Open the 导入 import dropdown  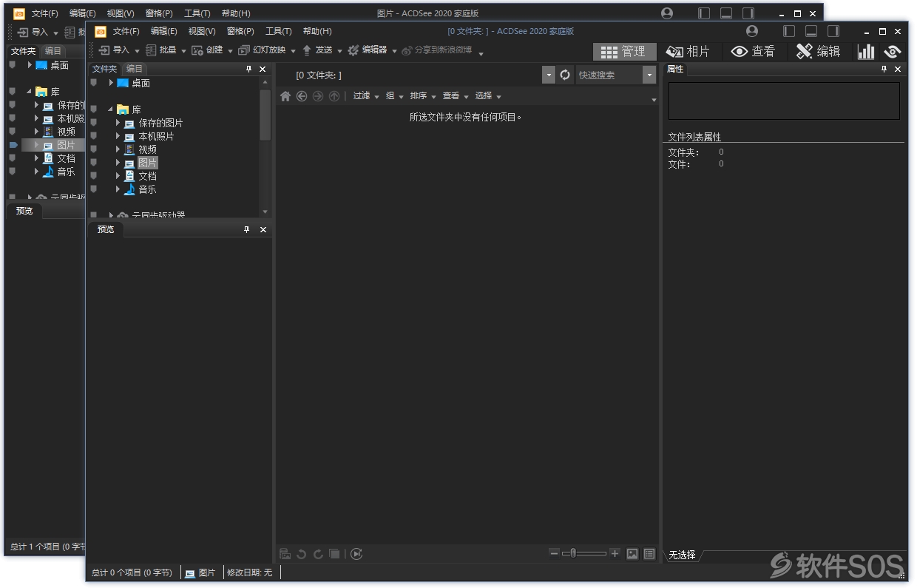coord(137,51)
